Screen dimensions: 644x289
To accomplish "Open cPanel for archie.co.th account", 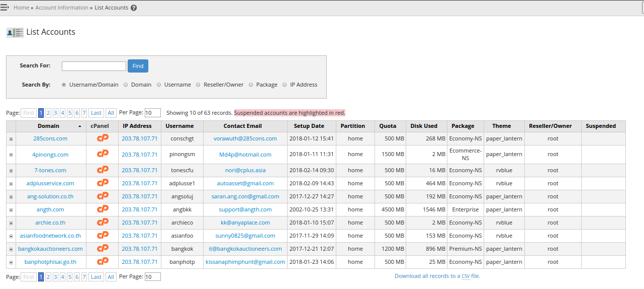I will [x=103, y=223].
